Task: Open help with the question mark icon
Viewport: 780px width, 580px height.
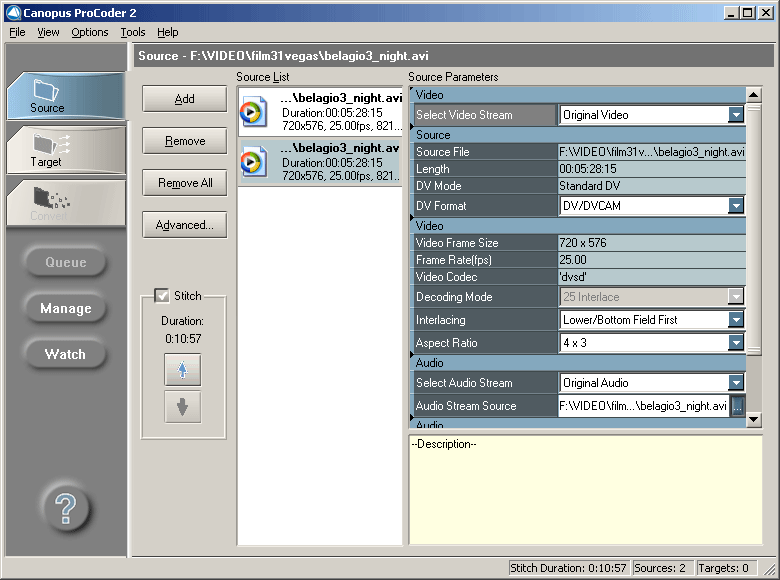Action: (x=66, y=508)
